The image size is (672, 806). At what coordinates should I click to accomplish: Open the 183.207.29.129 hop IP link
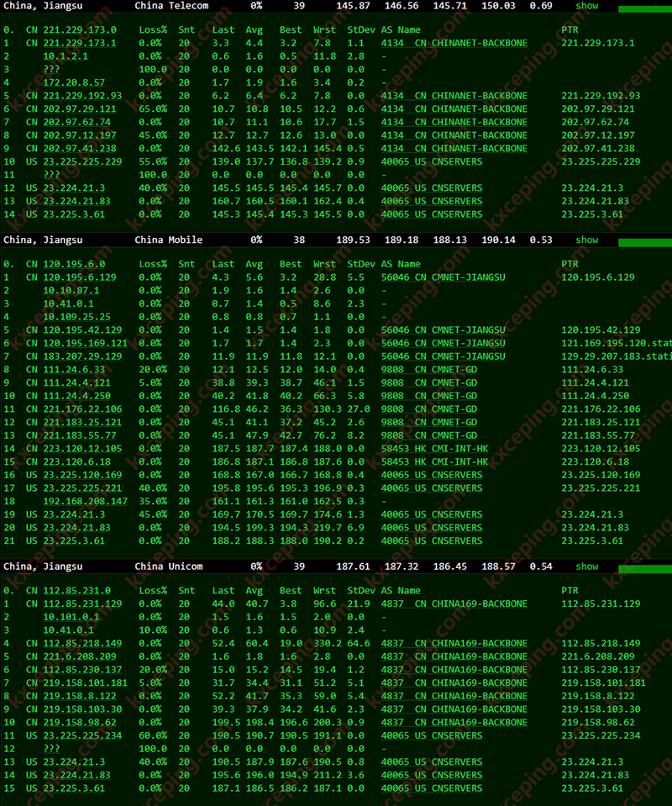(82, 356)
